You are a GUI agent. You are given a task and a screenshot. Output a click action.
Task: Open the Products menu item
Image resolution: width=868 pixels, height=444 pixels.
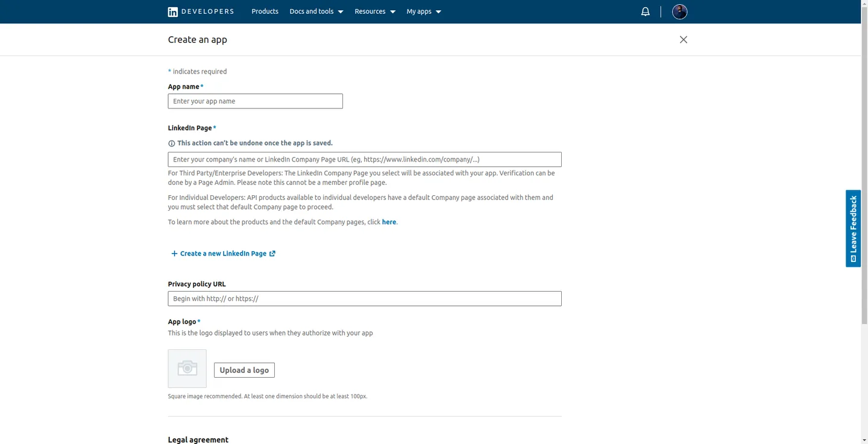(265, 11)
